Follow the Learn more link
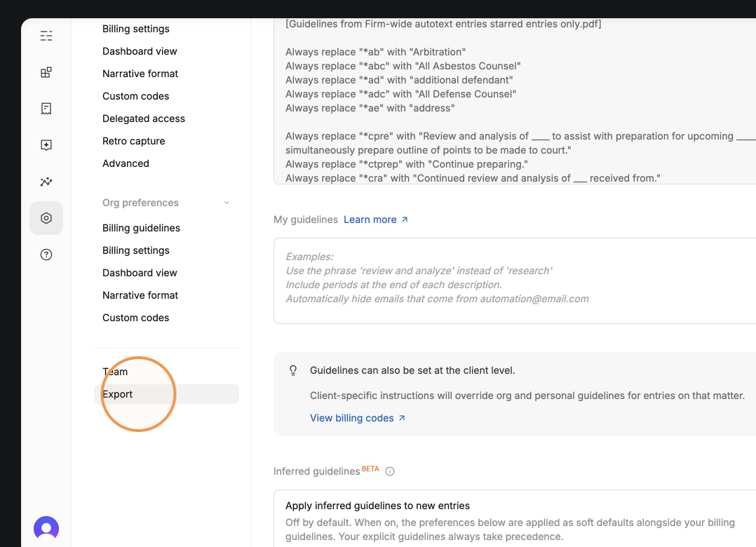The width and height of the screenshot is (756, 547). [x=376, y=220]
